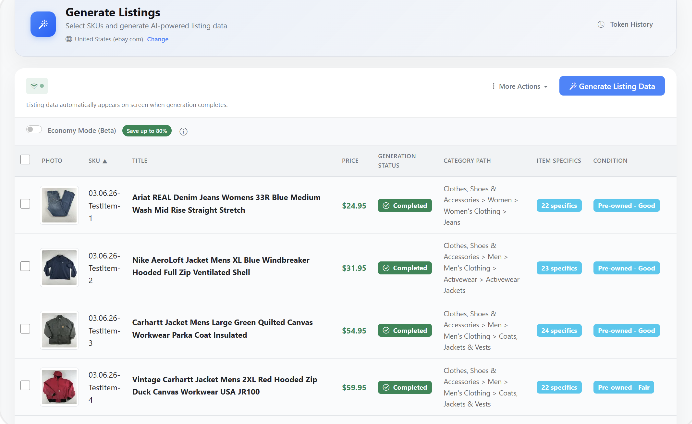The width and height of the screenshot is (692, 424).
Task: Click the 22 specifics badge for Ariat jeans
Action: (x=559, y=206)
